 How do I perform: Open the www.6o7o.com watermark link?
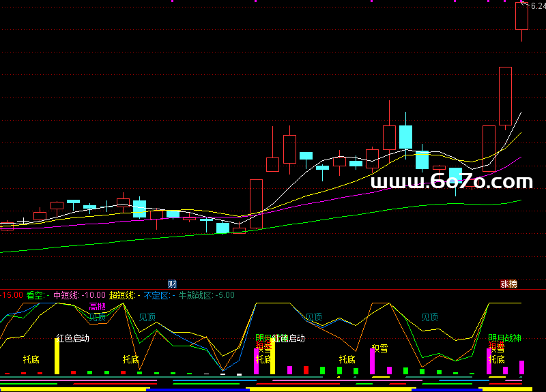point(451,182)
